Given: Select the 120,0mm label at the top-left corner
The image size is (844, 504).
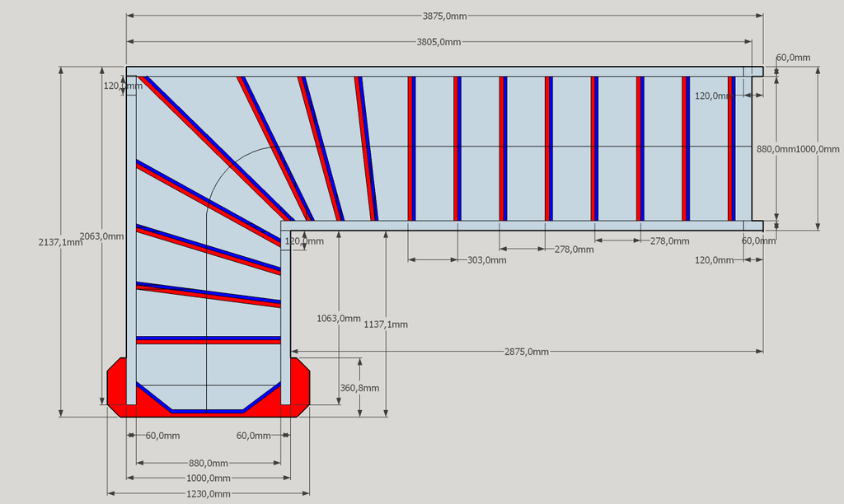Looking at the screenshot, I should (x=124, y=86).
